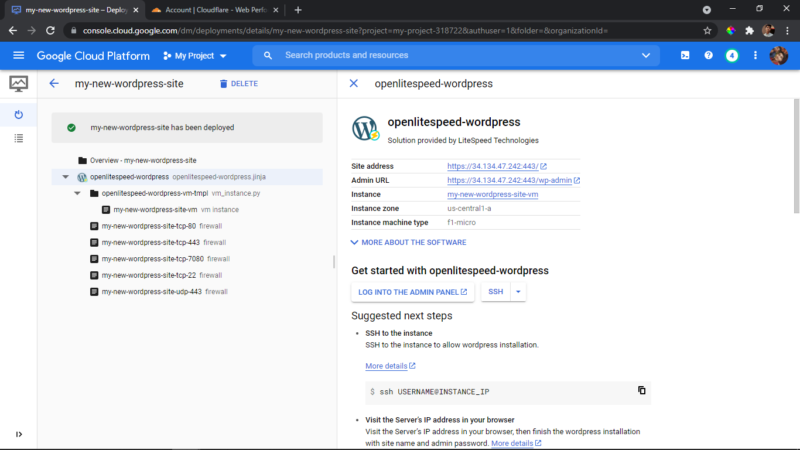
Task: Expand More About The Software section
Action: pos(408,242)
